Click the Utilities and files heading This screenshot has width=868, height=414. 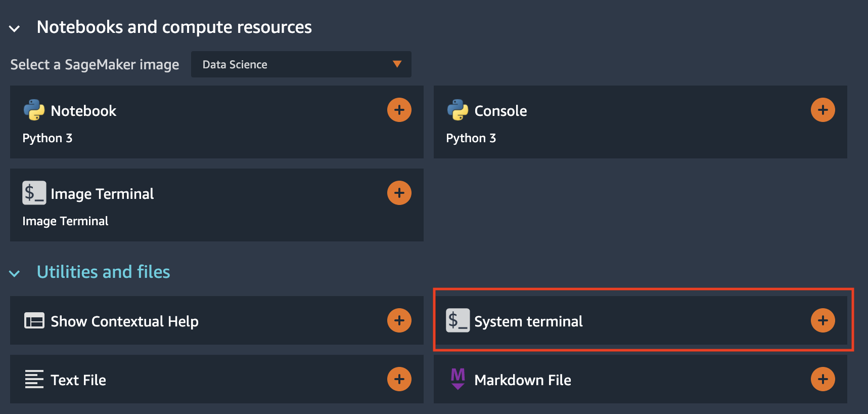pos(104,272)
